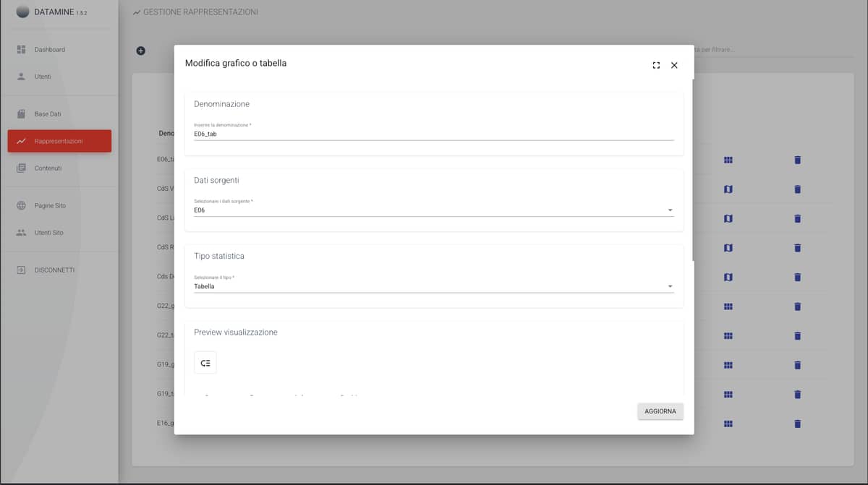Click the grid icon in the G19_g row
This screenshot has height=485, width=868.
pos(728,365)
